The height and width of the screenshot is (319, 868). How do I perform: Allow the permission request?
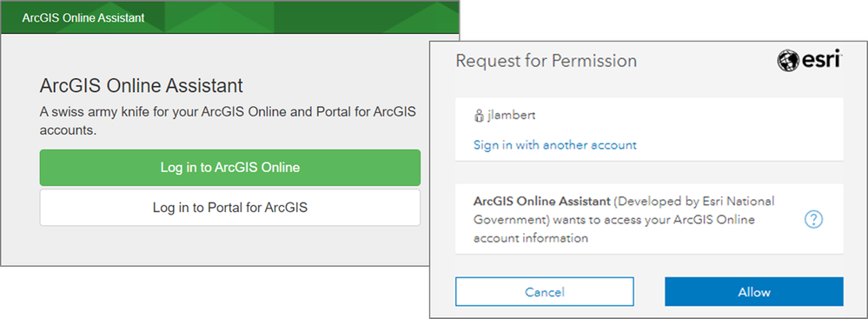tap(754, 292)
